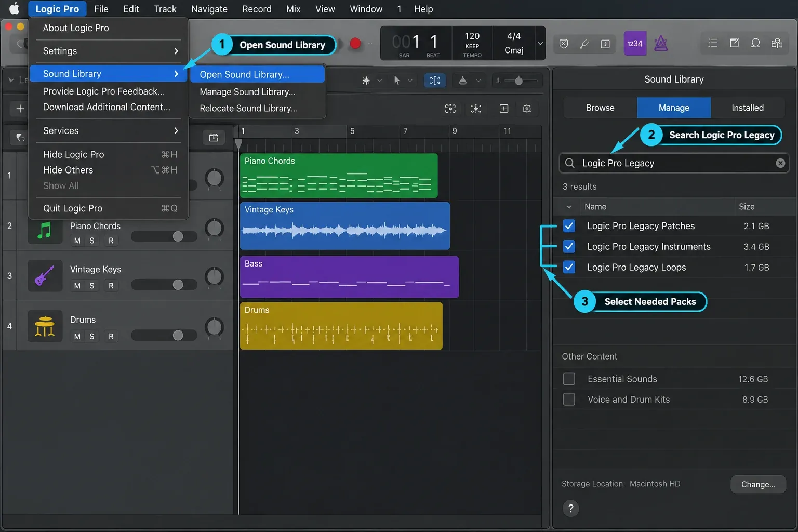Record-enable the Drums track
The width and height of the screenshot is (798, 532).
111,336
